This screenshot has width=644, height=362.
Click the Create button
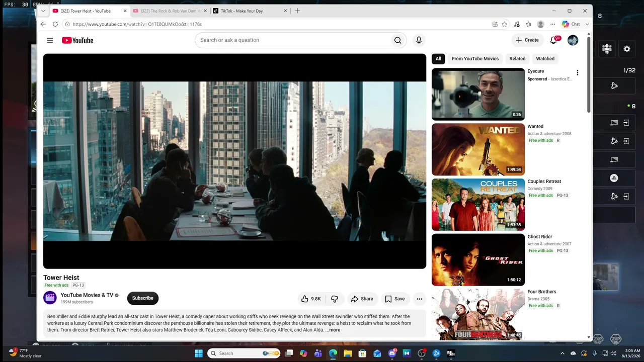coord(527,40)
